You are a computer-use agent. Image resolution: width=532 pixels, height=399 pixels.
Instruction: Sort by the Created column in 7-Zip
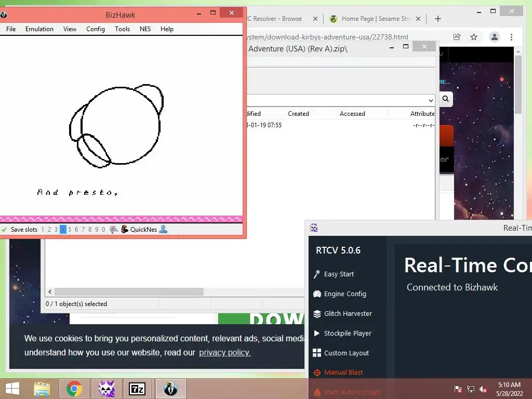click(298, 114)
